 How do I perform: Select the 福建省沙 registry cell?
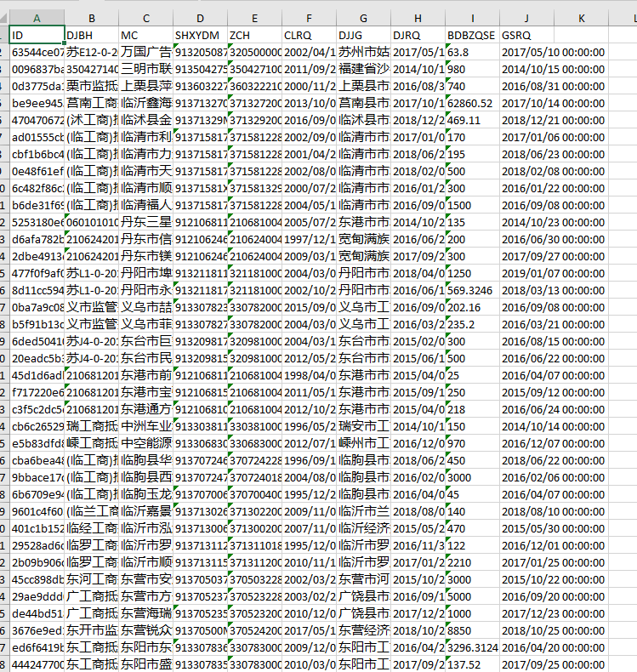point(364,70)
